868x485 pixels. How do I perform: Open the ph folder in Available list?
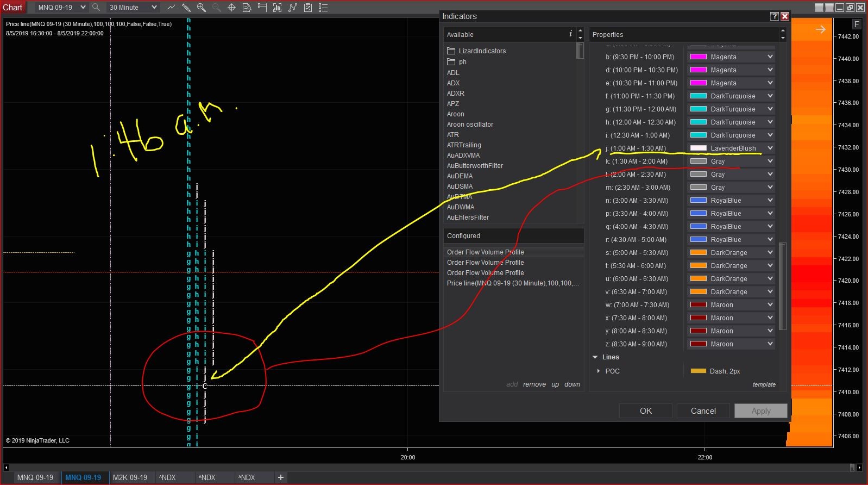tap(457, 62)
